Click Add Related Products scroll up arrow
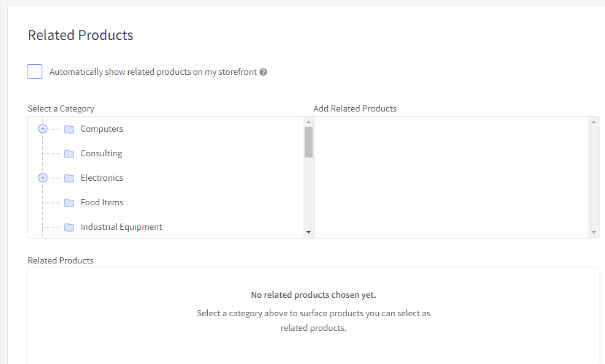This screenshot has height=364, width=605. click(x=593, y=122)
